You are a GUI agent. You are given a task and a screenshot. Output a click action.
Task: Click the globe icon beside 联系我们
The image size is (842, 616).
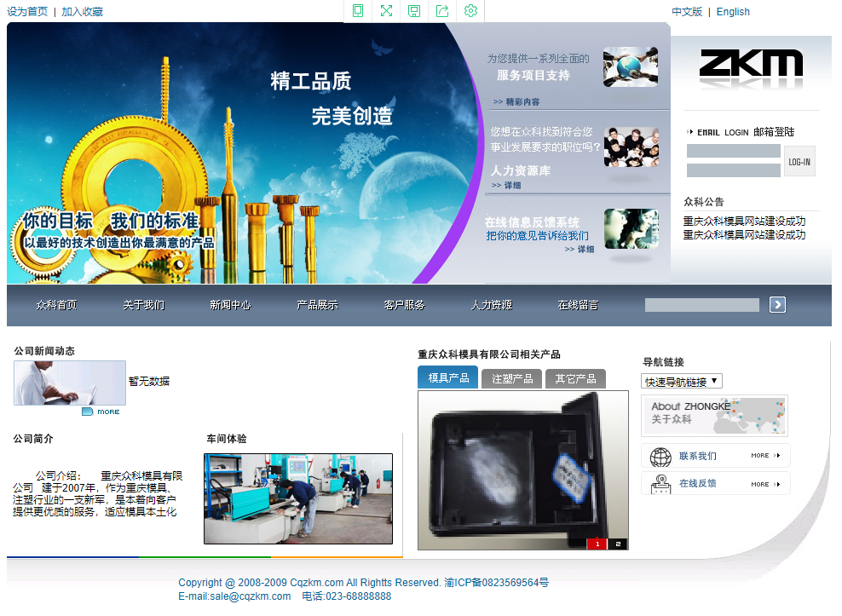coord(660,457)
